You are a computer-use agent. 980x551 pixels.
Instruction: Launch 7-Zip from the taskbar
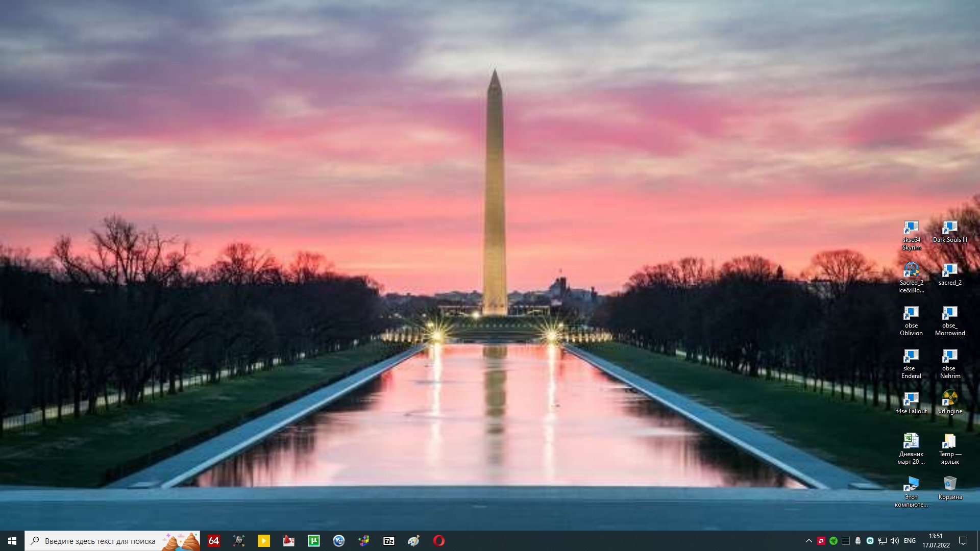388,541
